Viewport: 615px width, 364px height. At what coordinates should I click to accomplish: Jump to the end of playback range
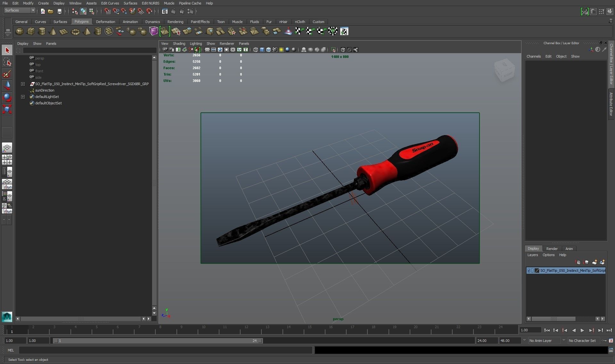[609, 330]
